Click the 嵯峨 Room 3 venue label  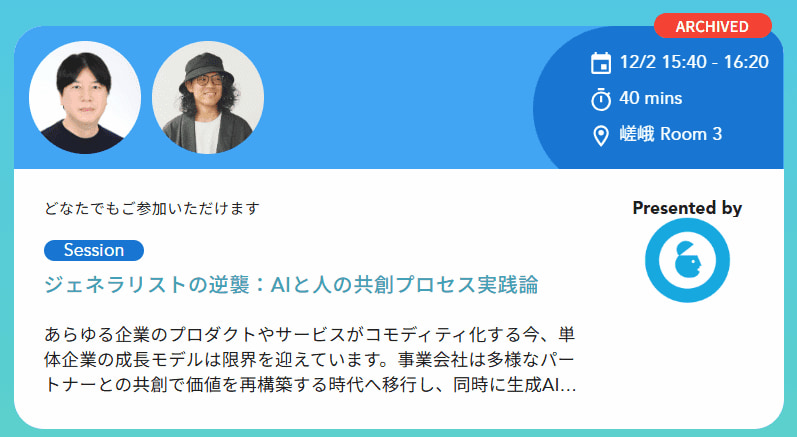670,134
